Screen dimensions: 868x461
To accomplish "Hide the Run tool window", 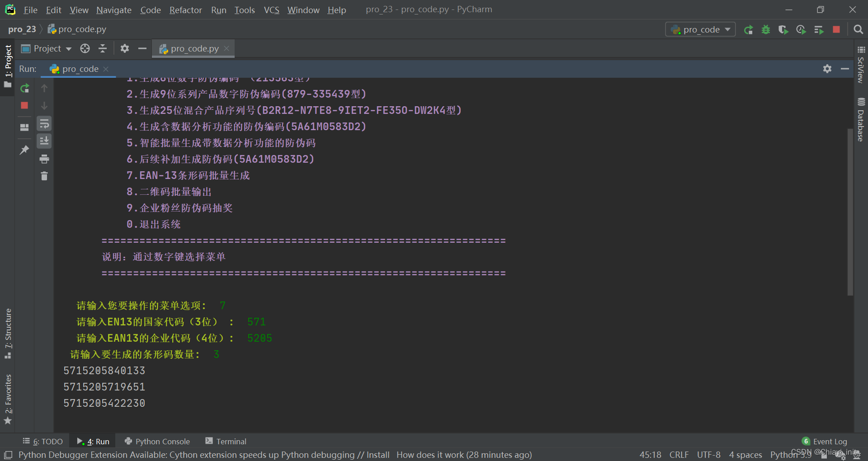I will pyautogui.click(x=845, y=69).
